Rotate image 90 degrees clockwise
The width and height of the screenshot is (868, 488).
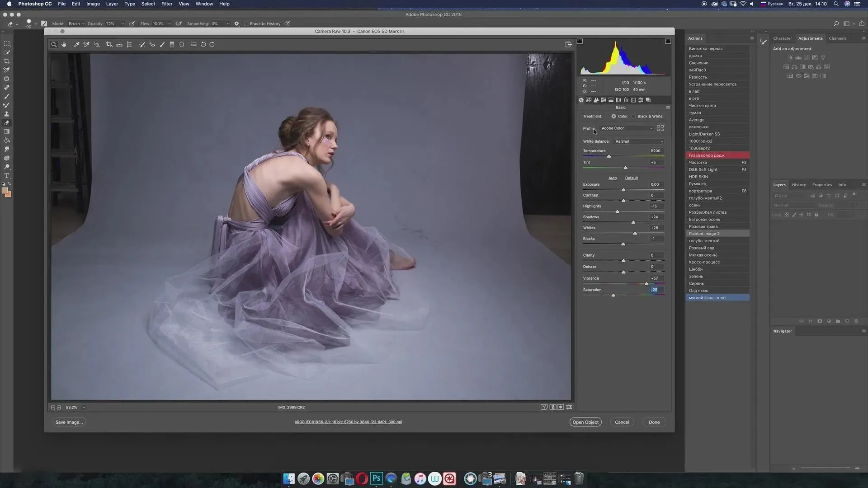(x=212, y=44)
